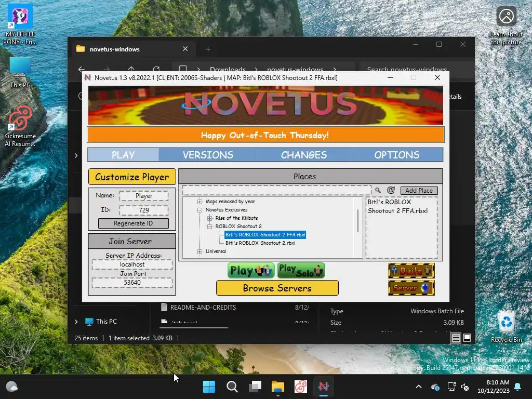Click the taskbar clock showing 8:10 AM
Image resolution: width=532 pixels, height=399 pixels.
494,387
